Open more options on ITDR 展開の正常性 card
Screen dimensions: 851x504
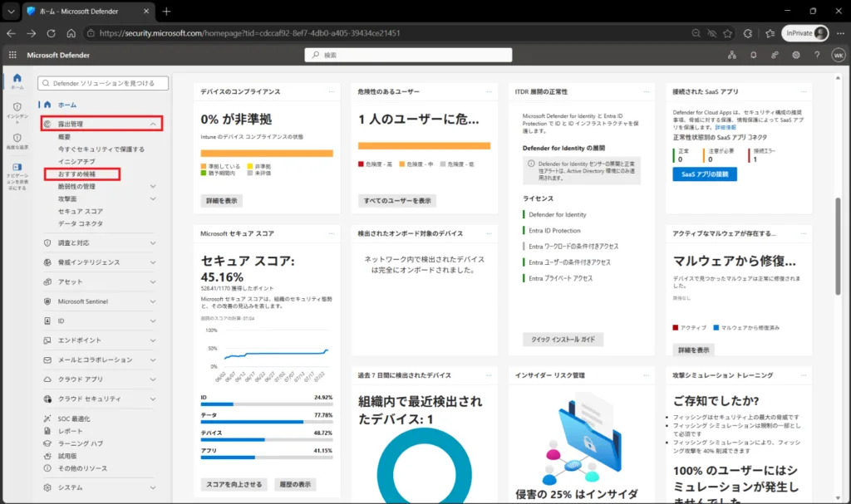click(646, 91)
